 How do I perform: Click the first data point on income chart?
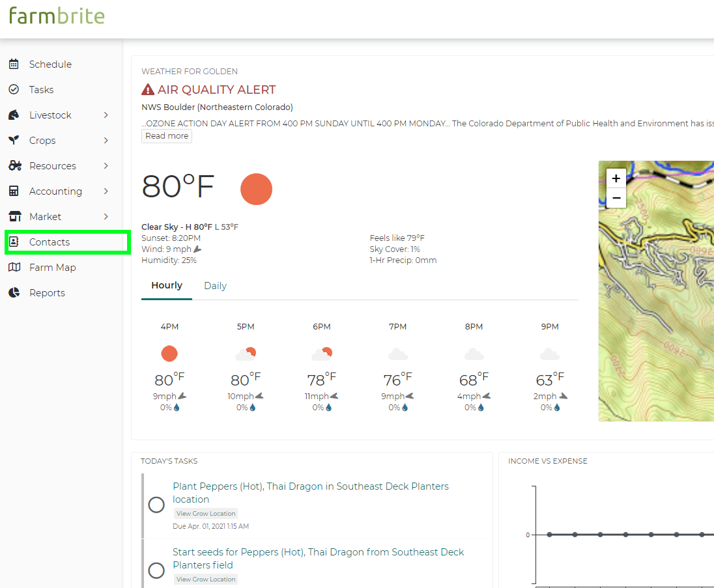click(x=550, y=535)
